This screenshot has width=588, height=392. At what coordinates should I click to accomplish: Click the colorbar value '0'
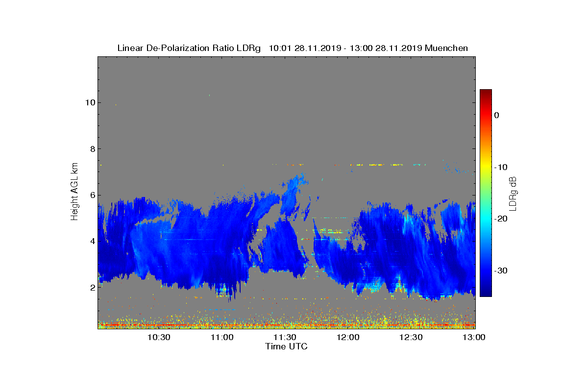point(496,115)
